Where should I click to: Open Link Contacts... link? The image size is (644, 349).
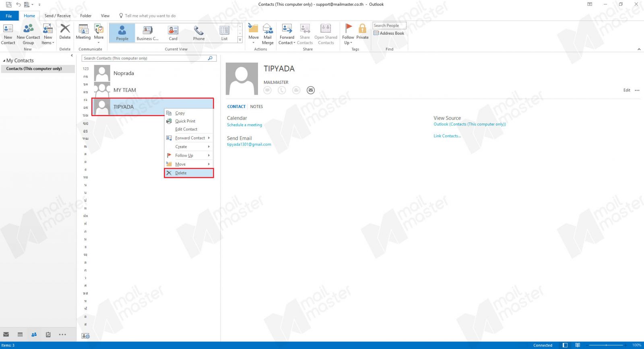click(x=447, y=136)
